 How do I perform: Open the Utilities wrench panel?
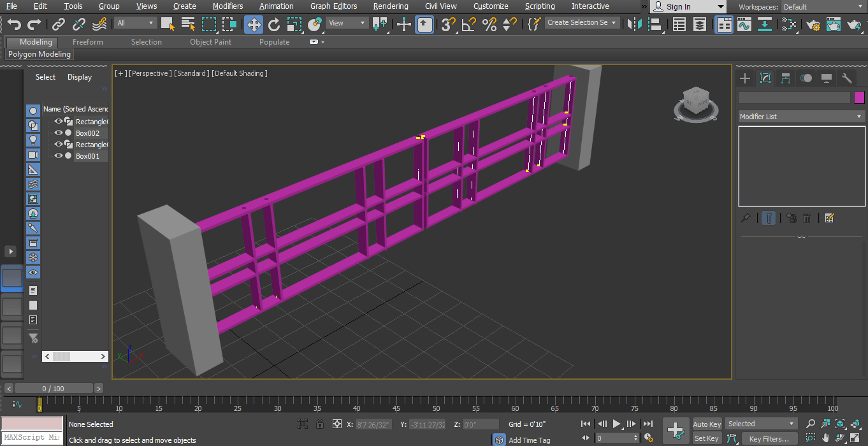[847, 78]
